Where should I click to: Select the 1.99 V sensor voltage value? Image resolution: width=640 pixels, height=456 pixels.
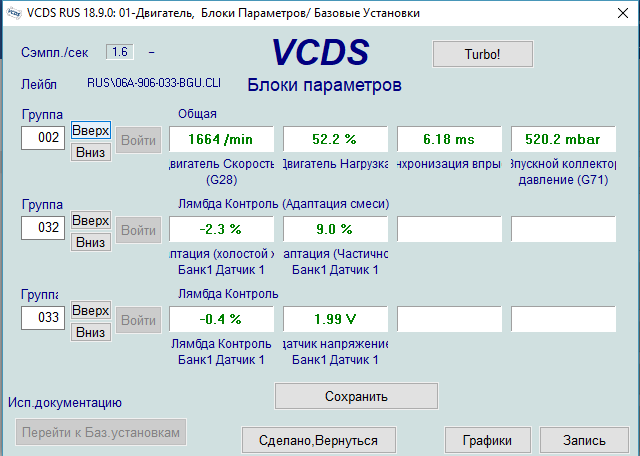point(335,319)
